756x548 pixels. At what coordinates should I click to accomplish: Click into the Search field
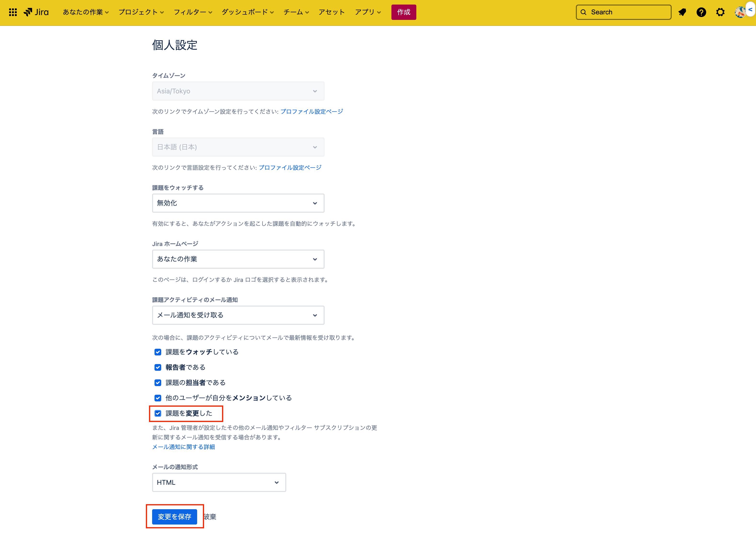[x=623, y=12]
